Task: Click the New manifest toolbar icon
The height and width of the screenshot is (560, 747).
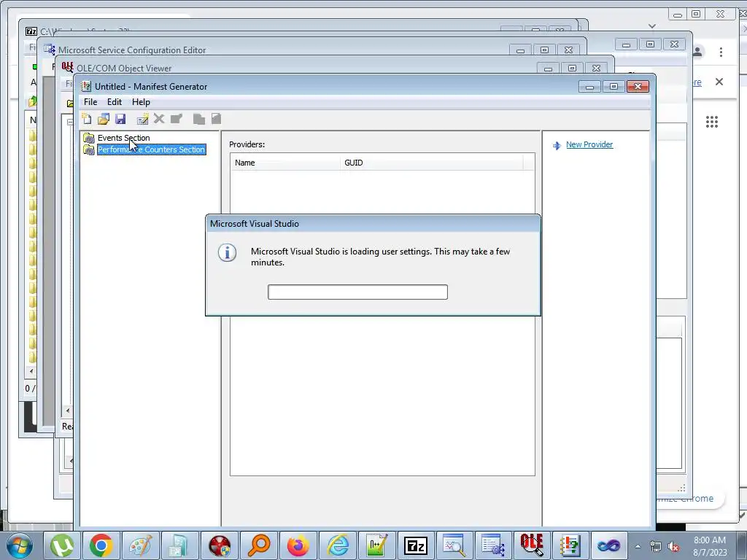Action: [87, 119]
